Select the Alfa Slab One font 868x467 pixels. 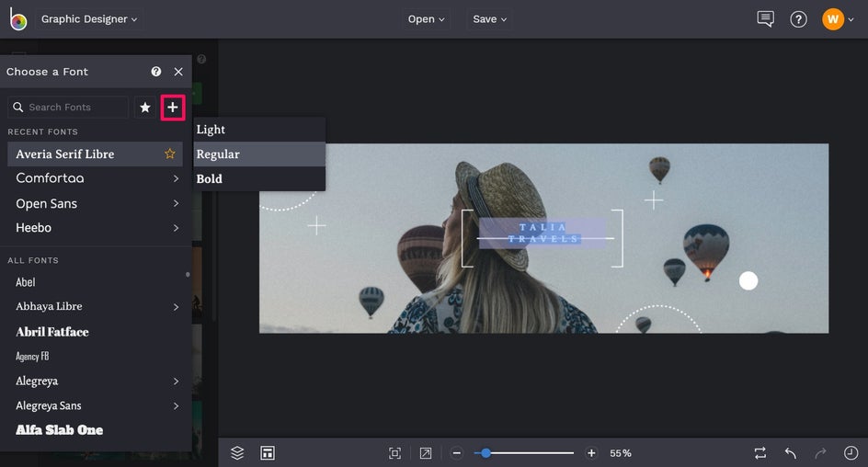pos(59,430)
